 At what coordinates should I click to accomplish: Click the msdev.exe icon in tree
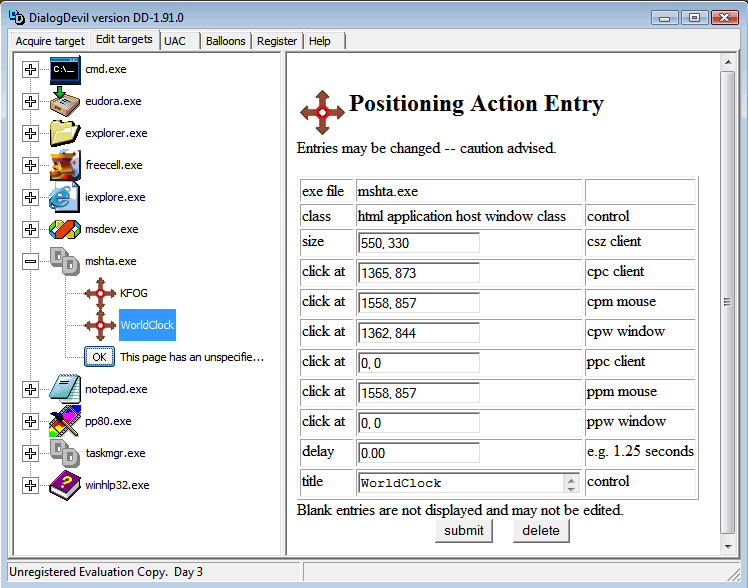pyautogui.click(x=64, y=230)
